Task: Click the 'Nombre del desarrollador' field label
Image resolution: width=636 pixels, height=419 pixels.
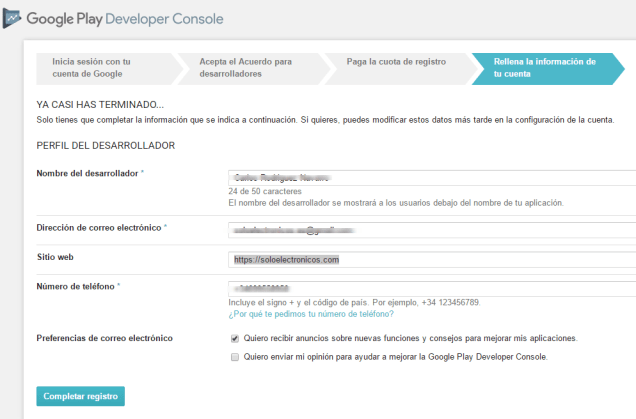Action: coord(88,173)
